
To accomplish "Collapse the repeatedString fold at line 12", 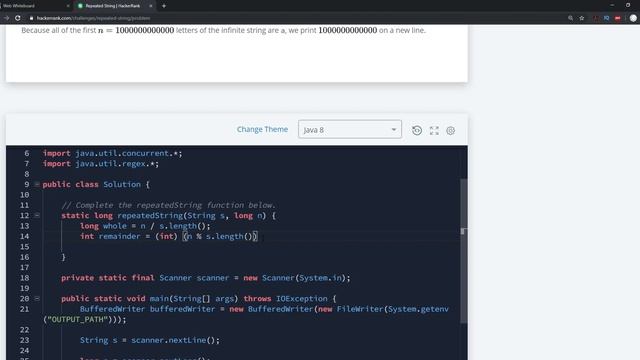I will click(37, 216).
